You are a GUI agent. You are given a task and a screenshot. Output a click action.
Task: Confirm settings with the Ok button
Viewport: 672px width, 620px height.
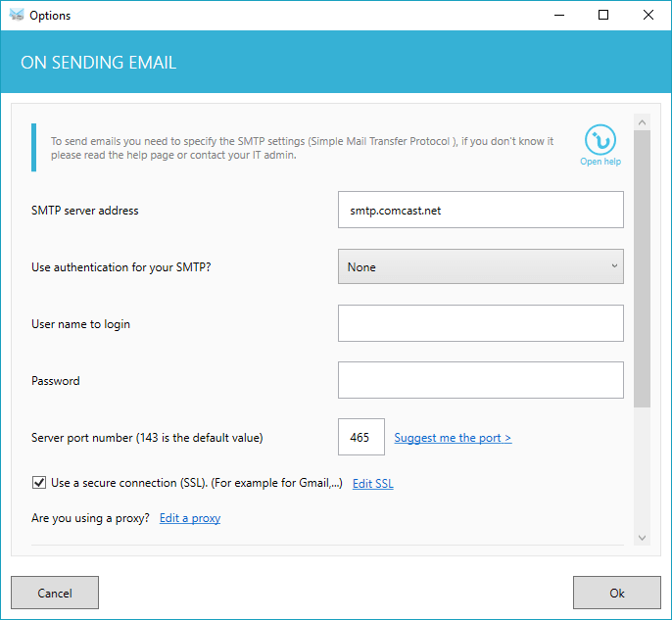(617, 593)
